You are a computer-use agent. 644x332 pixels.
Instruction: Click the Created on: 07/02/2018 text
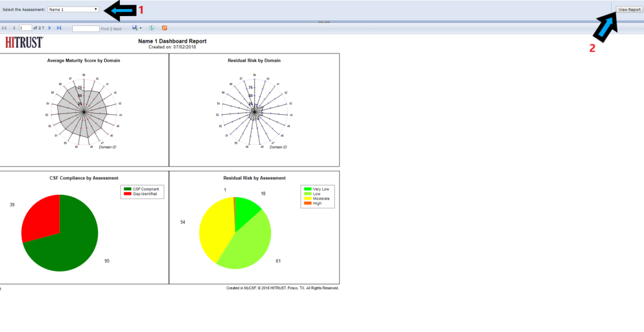(173, 47)
